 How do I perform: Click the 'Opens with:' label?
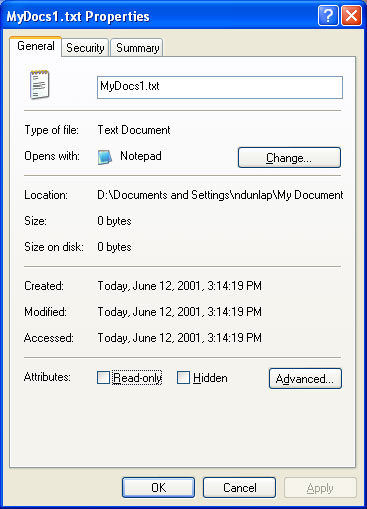pos(52,156)
